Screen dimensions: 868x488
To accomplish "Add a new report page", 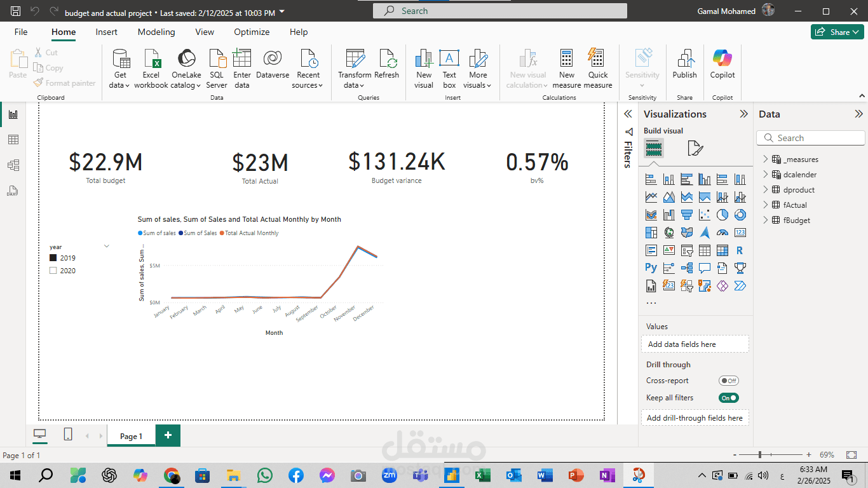I will pos(168,435).
